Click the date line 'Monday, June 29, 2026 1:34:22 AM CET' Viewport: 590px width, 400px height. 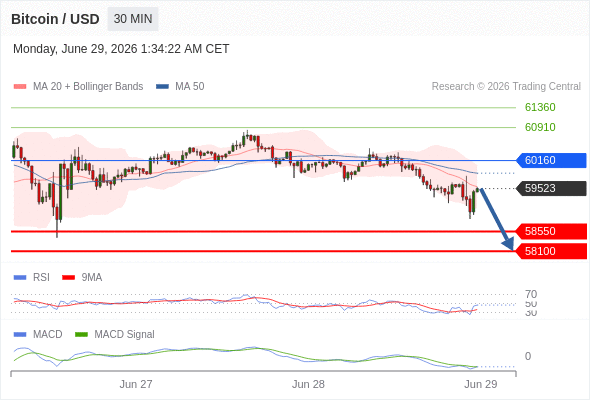[x=121, y=49]
